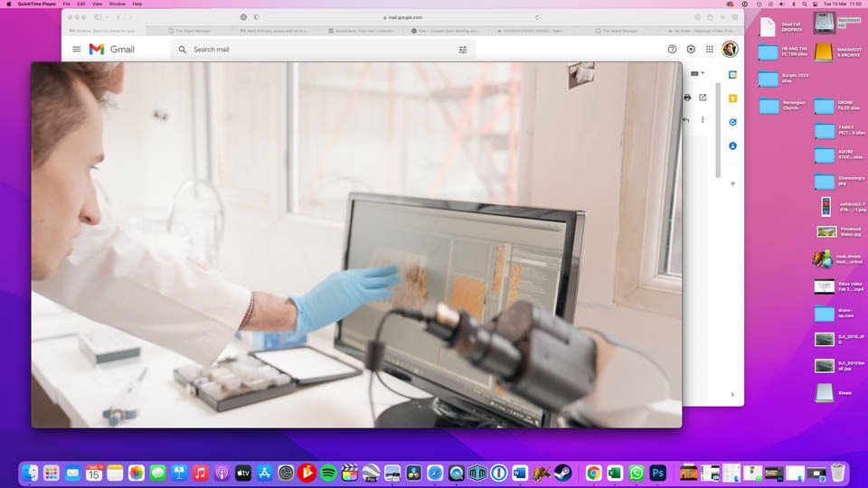
Task: Open Gmail search filter options
Action: pos(463,50)
